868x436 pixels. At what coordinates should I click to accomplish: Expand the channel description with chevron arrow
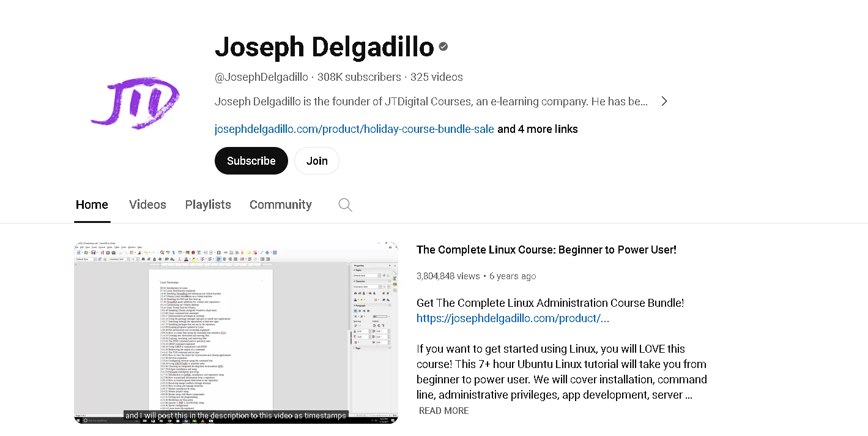[x=664, y=102]
